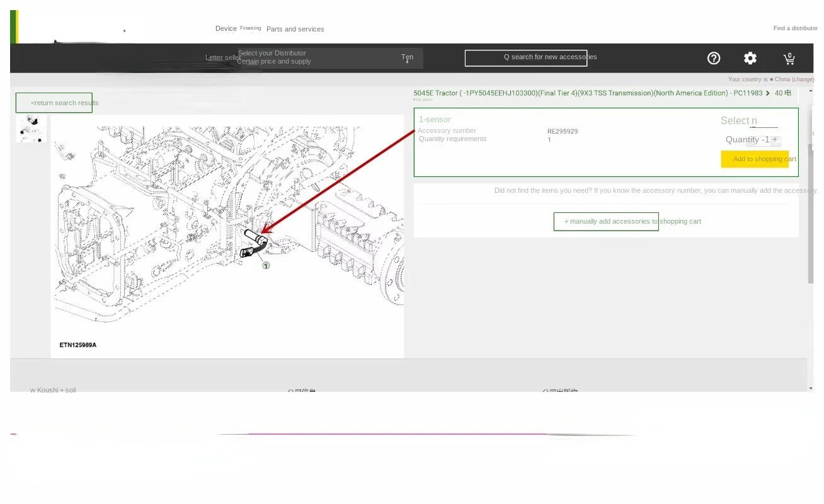Open the shopping cart icon
824x504 pixels.
(789, 58)
